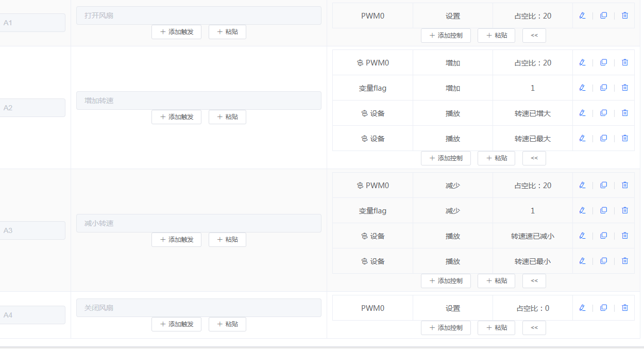Image resolution: width=644 pixels, height=349 pixels.
Task: Copy the PWM0 减少 control row
Action: pos(603,185)
